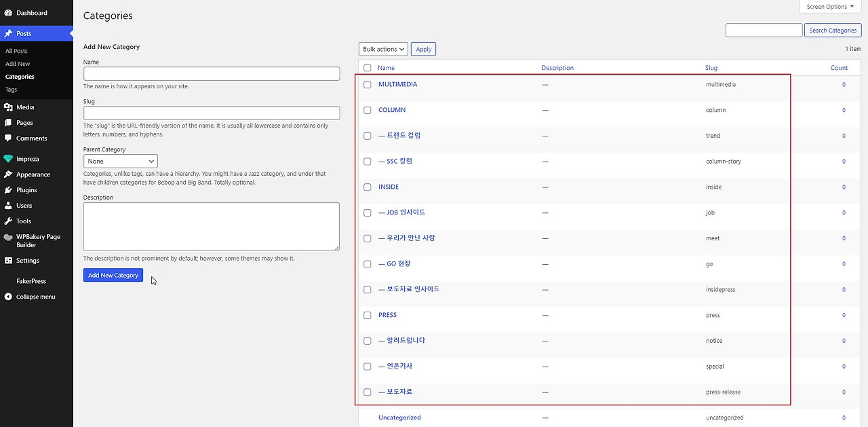
Task: Sort table by Count column header
Action: (x=839, y=68)
